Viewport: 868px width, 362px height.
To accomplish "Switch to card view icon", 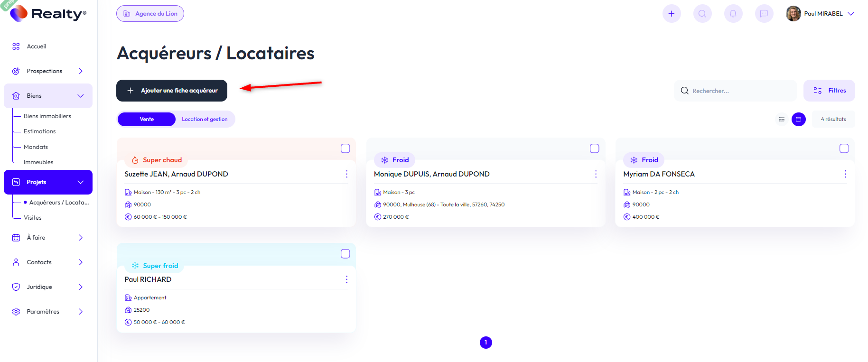I will (798, 119).
